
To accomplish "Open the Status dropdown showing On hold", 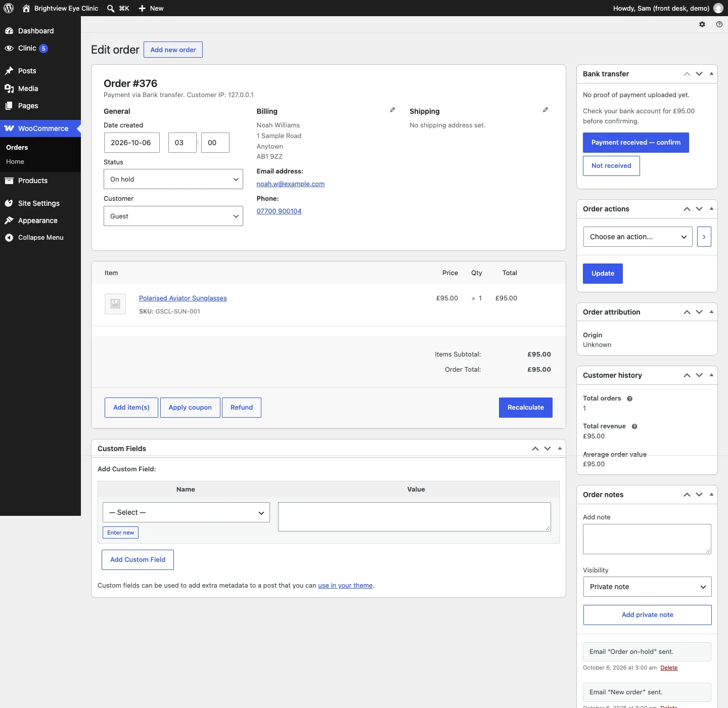I will tap(173, 179).
